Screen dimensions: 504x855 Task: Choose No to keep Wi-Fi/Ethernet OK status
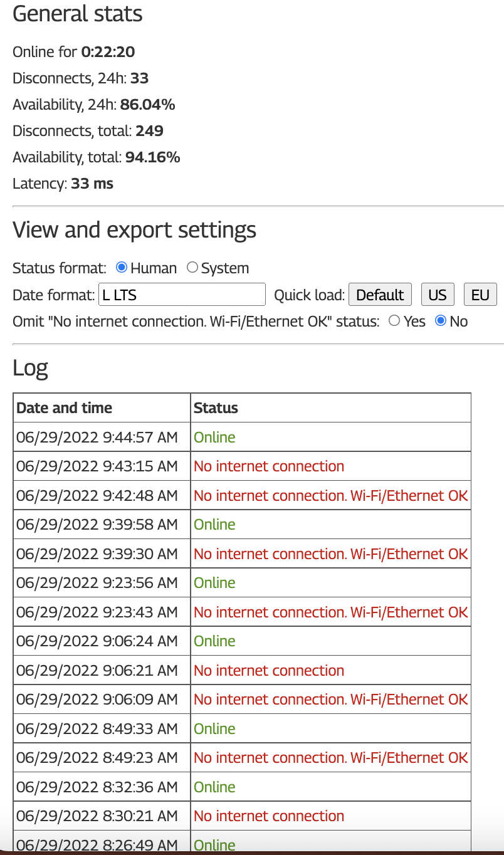click(x=440, y=321)
